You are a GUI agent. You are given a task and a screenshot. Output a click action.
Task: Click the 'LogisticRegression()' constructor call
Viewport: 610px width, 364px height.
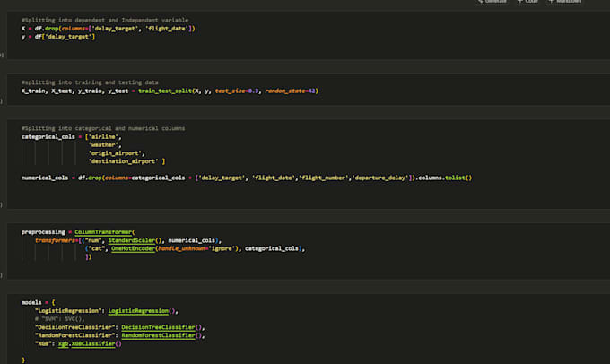[142, 311]
